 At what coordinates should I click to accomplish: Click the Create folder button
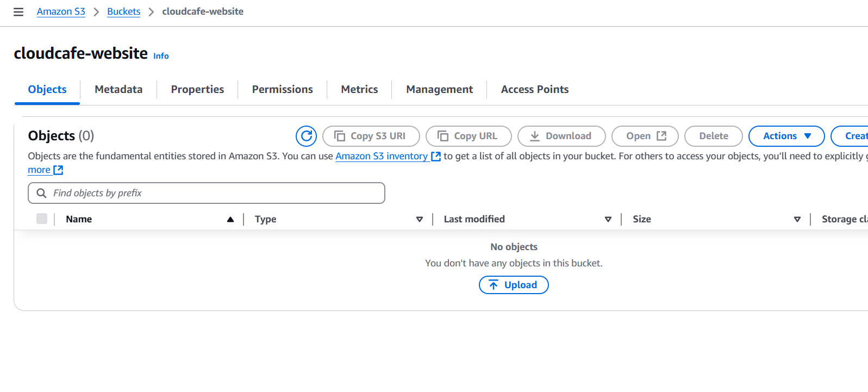coord(851,136)
